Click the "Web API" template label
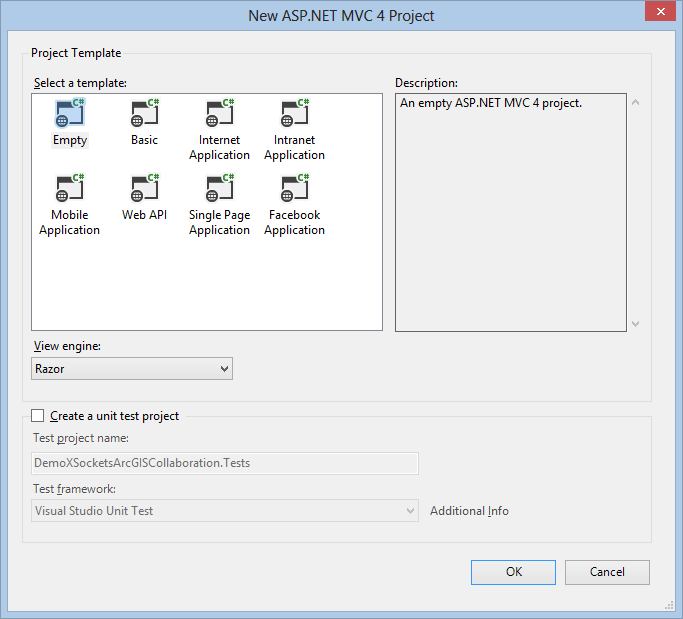 coord(145,215)
